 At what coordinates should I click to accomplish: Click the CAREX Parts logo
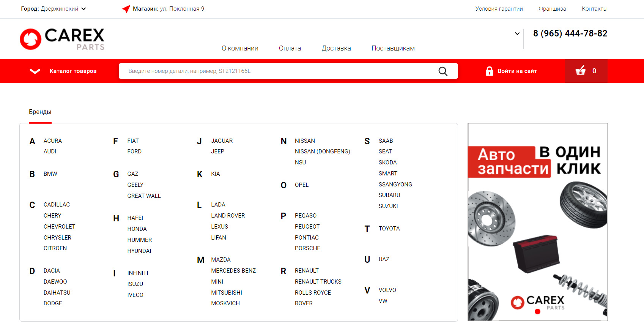(62, 39)
